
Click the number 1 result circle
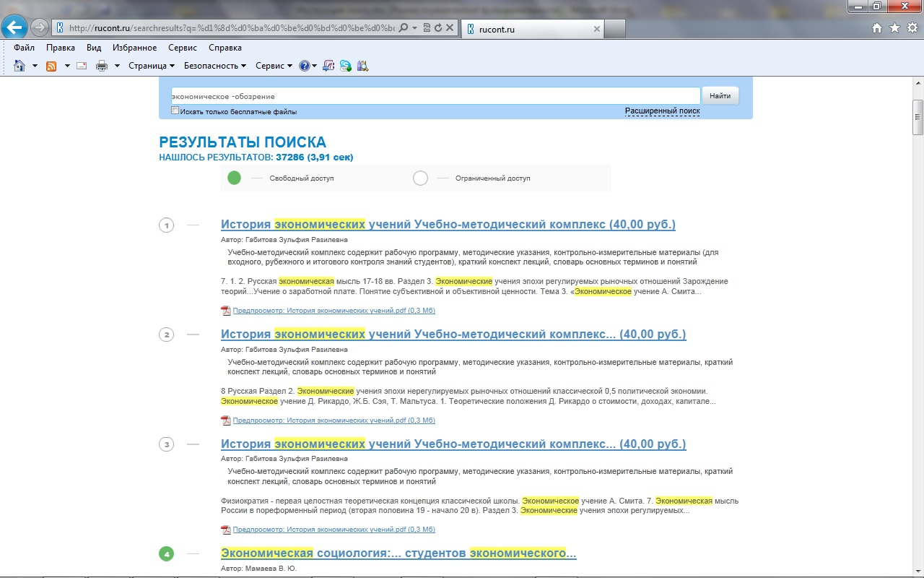click(x=167, y=225)
